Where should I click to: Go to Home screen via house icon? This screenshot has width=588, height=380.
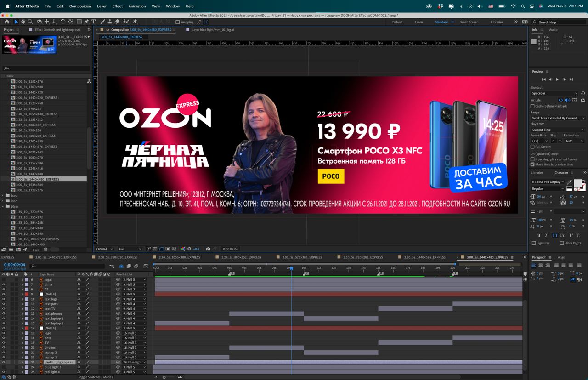tap(7, 22)
